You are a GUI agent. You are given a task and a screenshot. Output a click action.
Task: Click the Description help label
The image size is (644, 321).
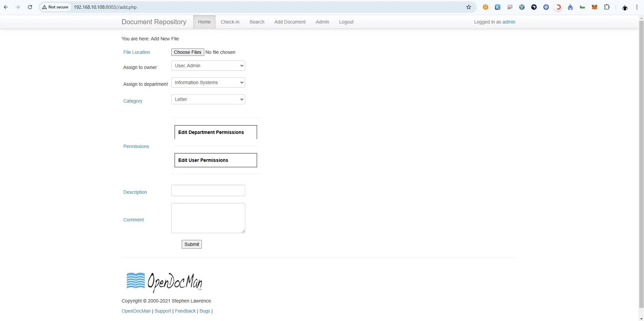[135, 192]
